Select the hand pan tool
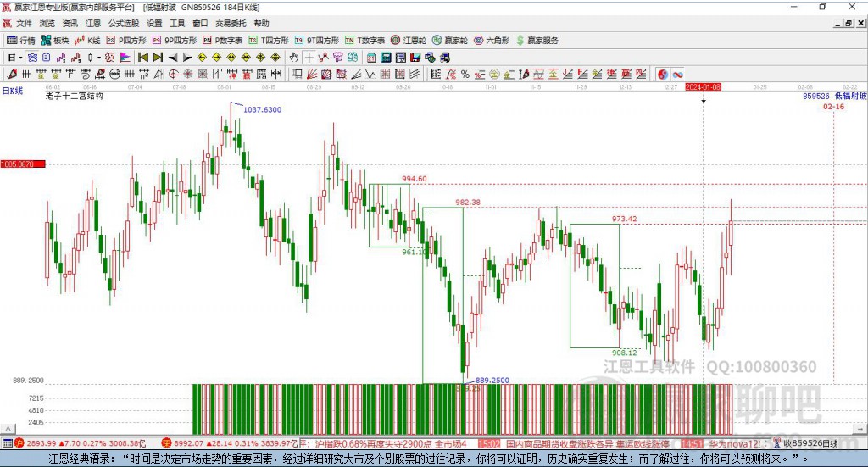This screenshot has height=467, width=868. click(x=294, y=57)
